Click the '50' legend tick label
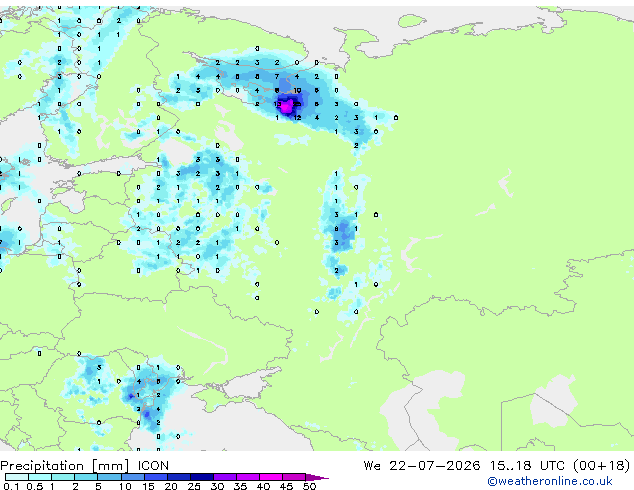634x490 pixels. 309,486
